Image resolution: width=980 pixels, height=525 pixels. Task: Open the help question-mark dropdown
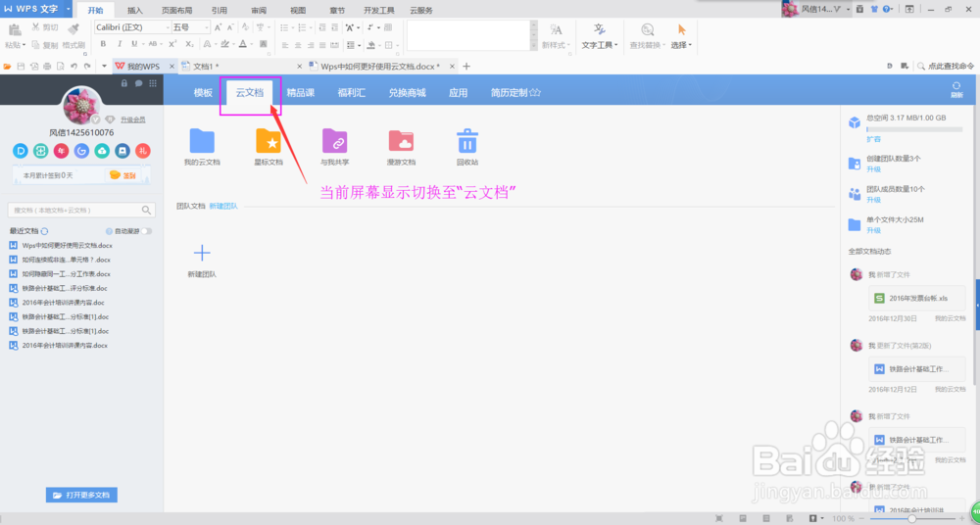(x=888, y=10)
